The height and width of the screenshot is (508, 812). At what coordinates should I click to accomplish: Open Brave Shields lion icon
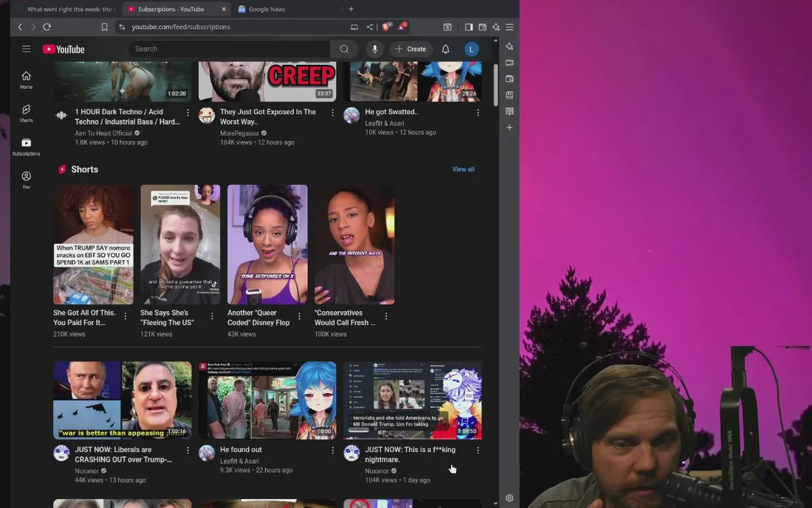coord(386,26)
